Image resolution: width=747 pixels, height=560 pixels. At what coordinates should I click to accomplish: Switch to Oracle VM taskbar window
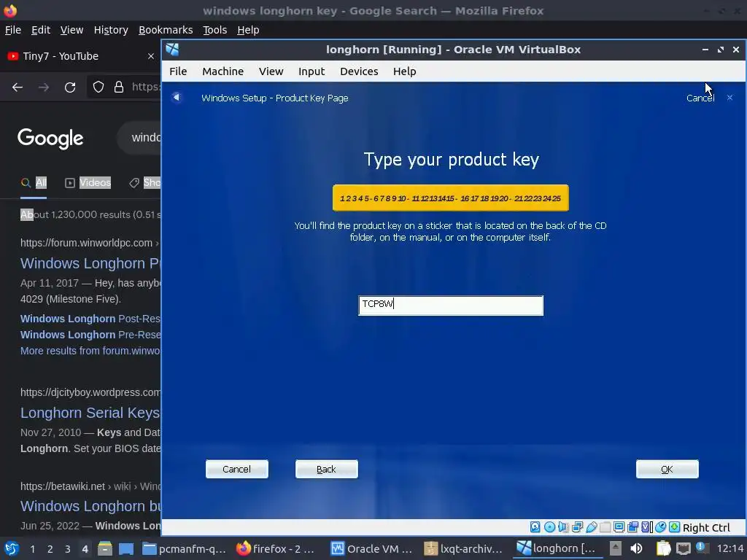click(373, 548)
